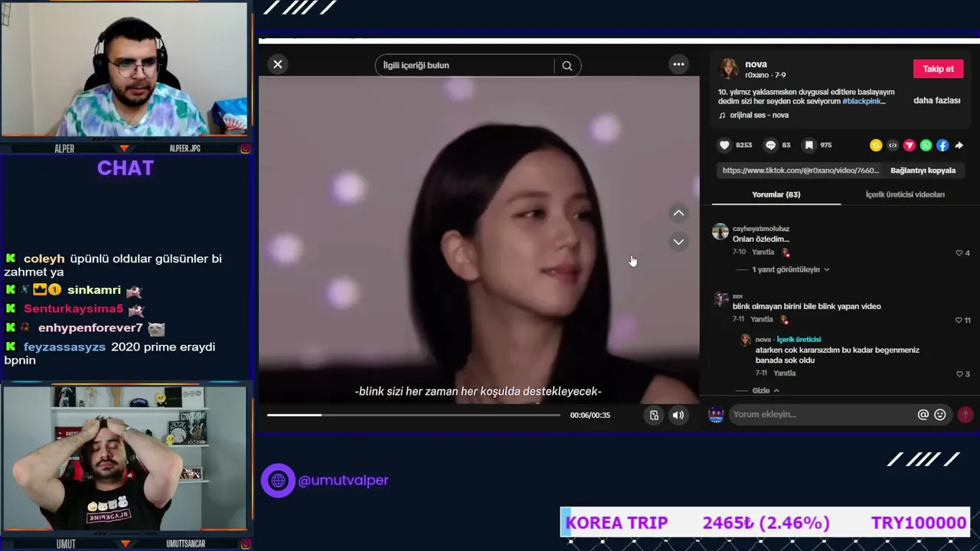Click the "00:06/00:35" video time readout
Screen dimensions: 980x551
590,416
